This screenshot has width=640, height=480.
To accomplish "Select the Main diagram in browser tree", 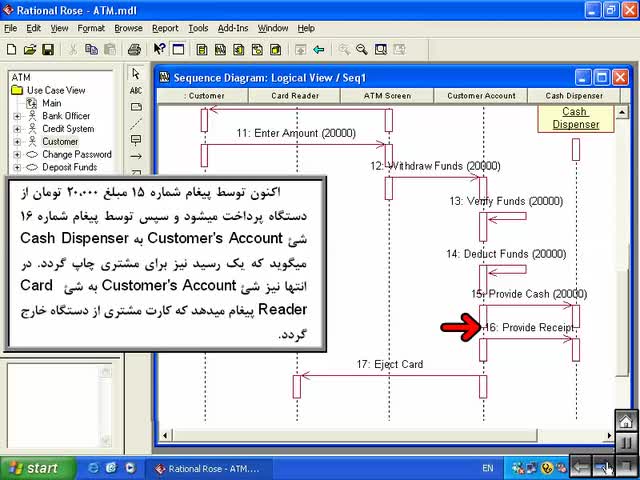I will click(x=51, y=103).
